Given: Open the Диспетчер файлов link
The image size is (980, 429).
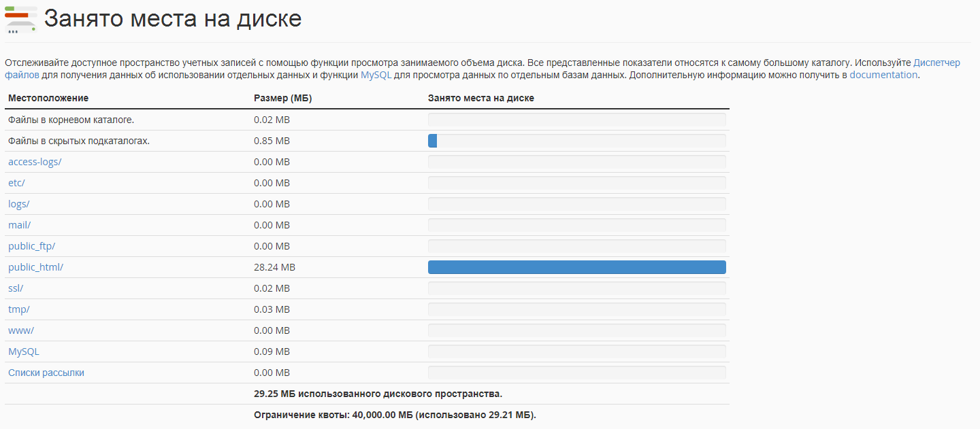Looking at the screenshot, I should click(x=936, y=63).
